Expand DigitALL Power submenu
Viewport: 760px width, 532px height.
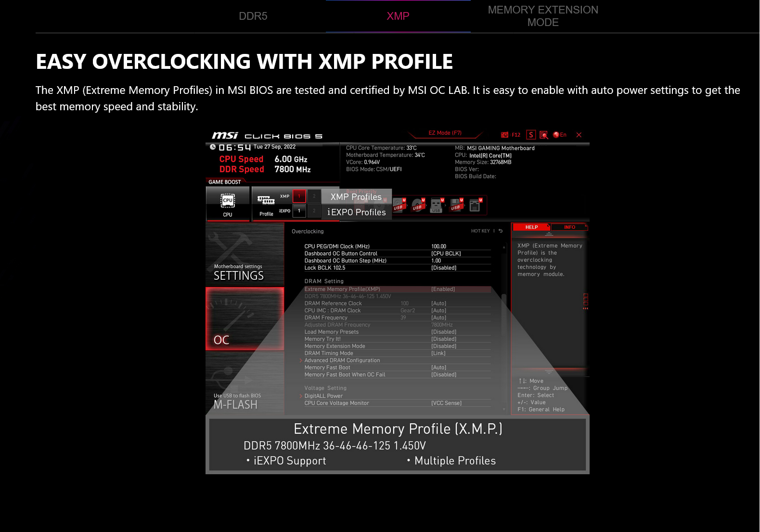click(x=323, y=396)
